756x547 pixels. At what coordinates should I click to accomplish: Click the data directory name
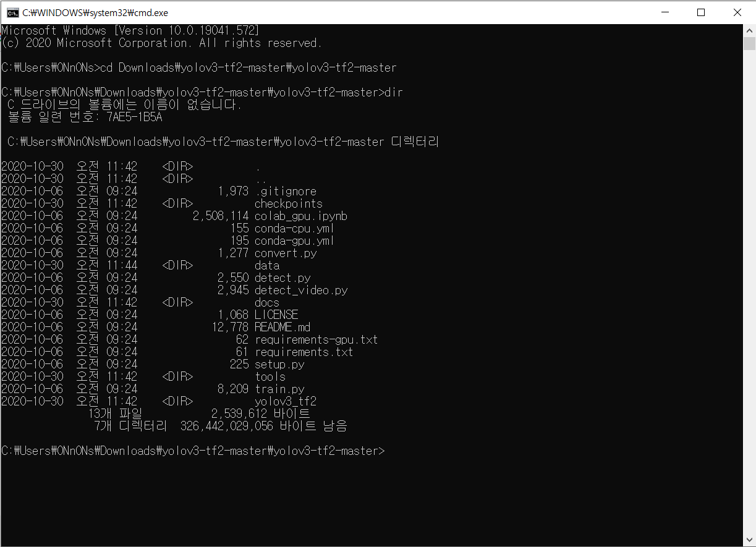click(267, 266)
